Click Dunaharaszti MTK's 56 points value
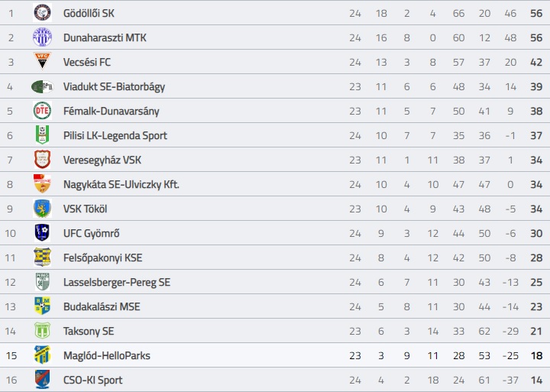 coord(536,37)
